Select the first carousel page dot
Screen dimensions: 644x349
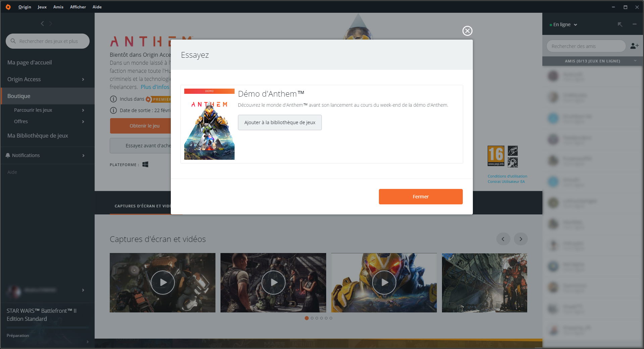click(x=306, y=318)
